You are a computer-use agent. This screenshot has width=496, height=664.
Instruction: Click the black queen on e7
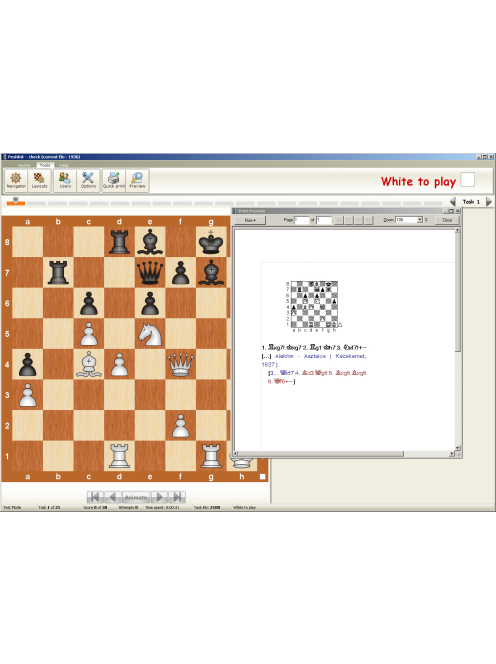point(150,272)
